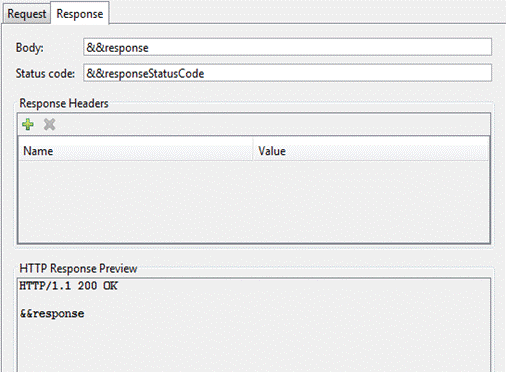Select the Response tab
This screenshot has height=372, width=506.
[x=80, y=14]
